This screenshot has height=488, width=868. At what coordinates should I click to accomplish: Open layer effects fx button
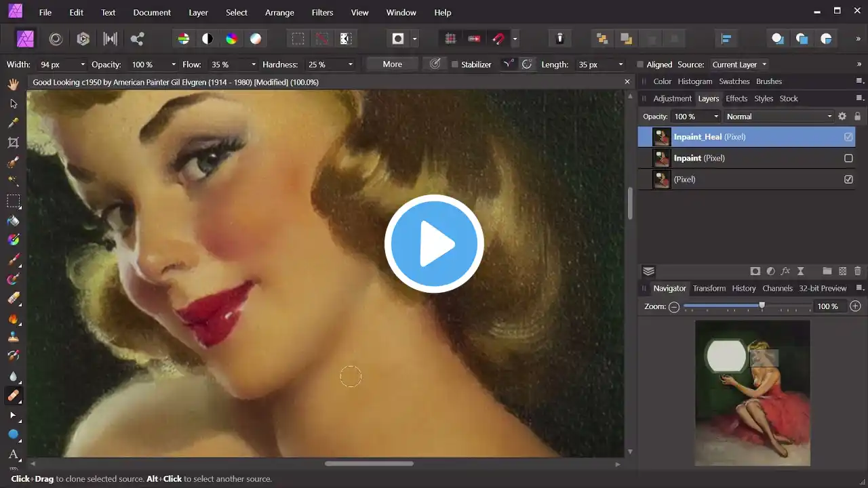(x=785, y=271)
